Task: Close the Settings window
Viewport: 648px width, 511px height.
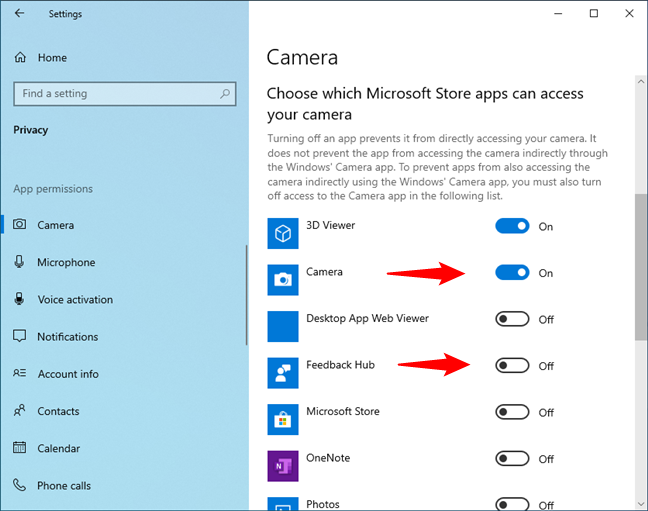Action: click(x=629, y=13)
